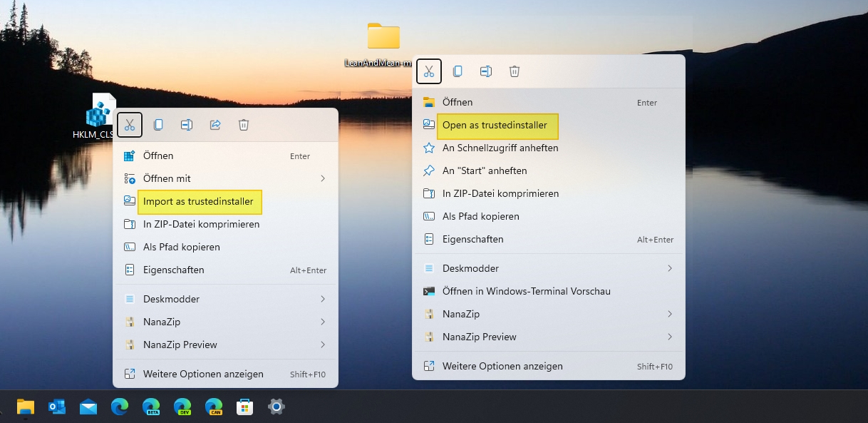
Task: Open Mail app from the taskbar
Action: point(88,407)
